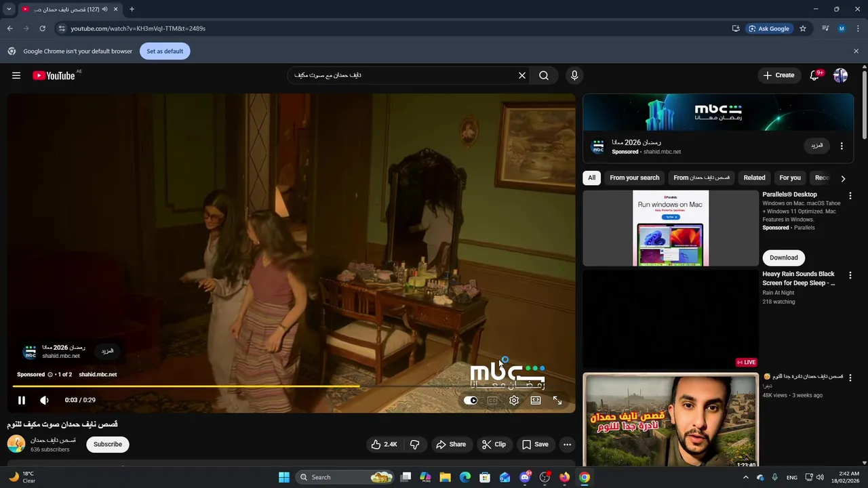Start voice search with microphone icon
This screenshot has height=488, width=868.
click(574, 75)
